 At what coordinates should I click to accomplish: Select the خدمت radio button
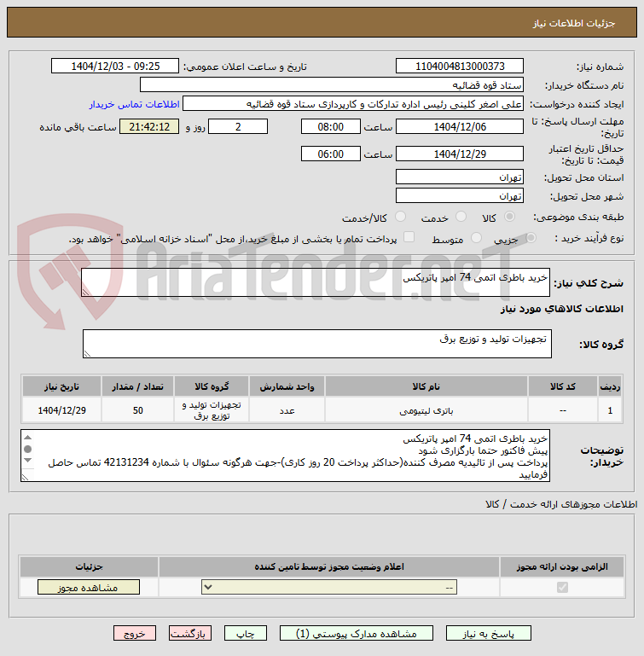[461, 217]
